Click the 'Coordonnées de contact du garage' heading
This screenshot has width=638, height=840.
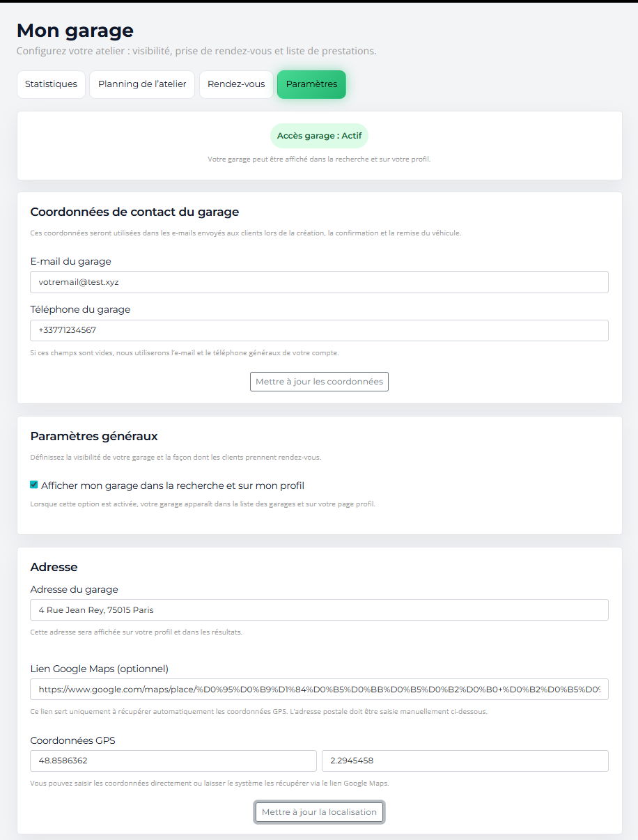(134, 212)
